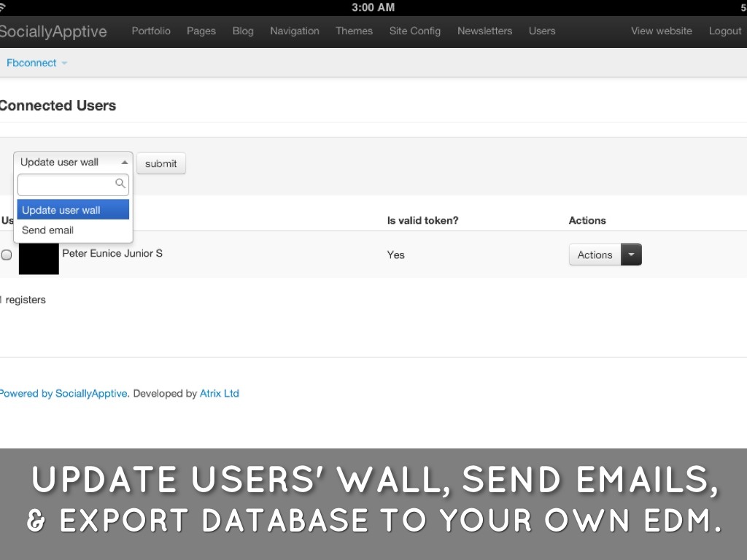The height and width of the screenshot is (560, 747).
Task: Click the Logout link
Action: click(724, 31)
